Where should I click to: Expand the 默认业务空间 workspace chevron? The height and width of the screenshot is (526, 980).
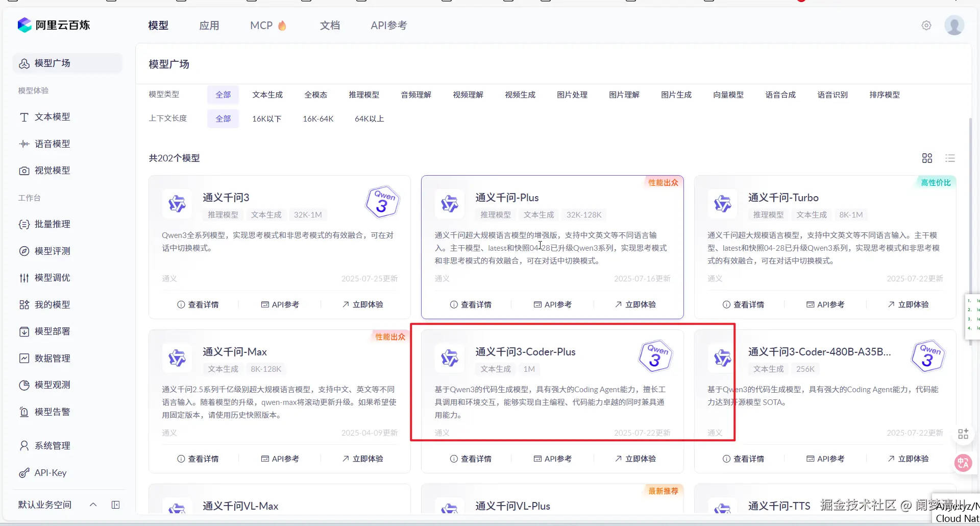(93, 505)
